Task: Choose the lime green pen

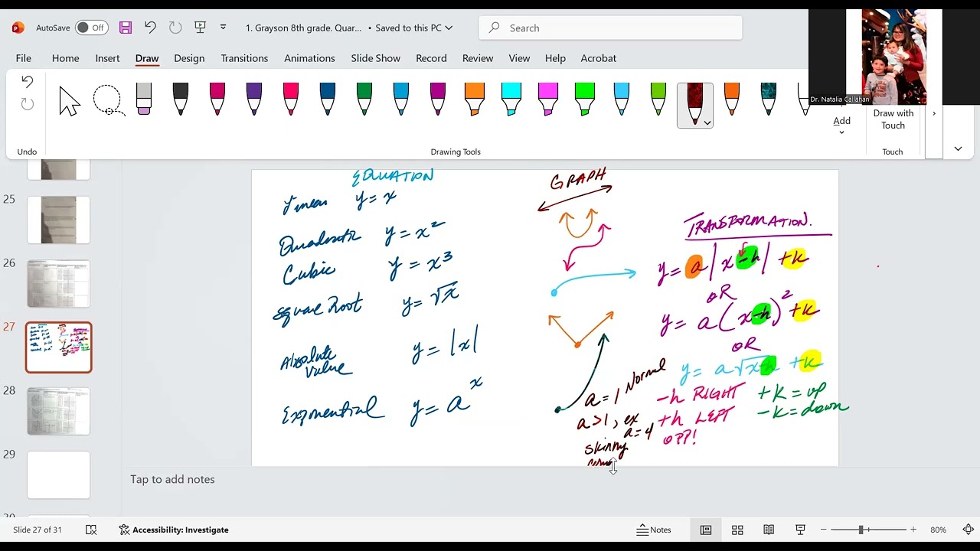Action: 658,99
